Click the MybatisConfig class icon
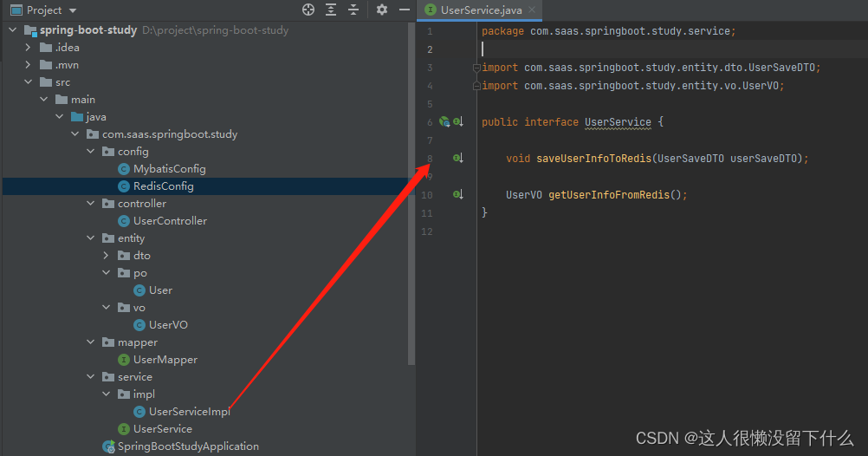The width and height of the screenshot is (868, 456). click(x=124, y=169)
